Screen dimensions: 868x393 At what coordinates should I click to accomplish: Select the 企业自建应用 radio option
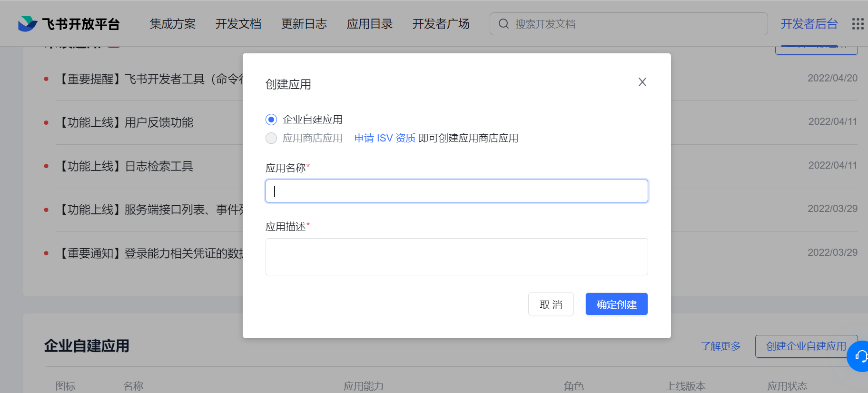coord(271,120)
